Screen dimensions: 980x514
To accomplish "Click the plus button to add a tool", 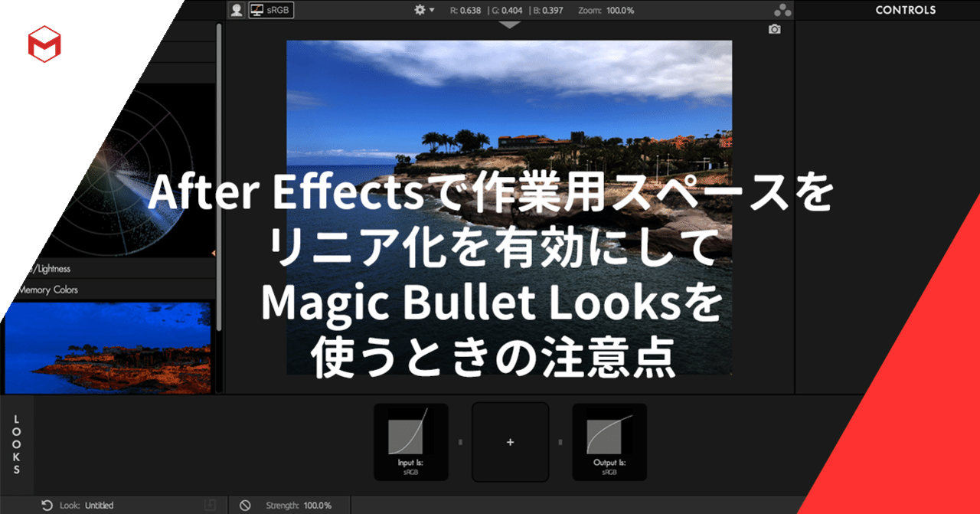I will click(510, 442).
